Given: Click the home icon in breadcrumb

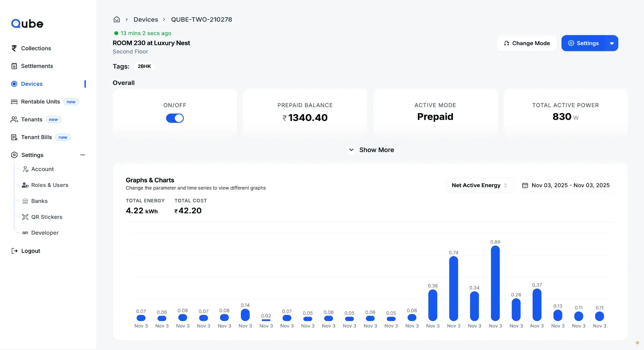Looking at the screenshot, I should tap(117, 19).
